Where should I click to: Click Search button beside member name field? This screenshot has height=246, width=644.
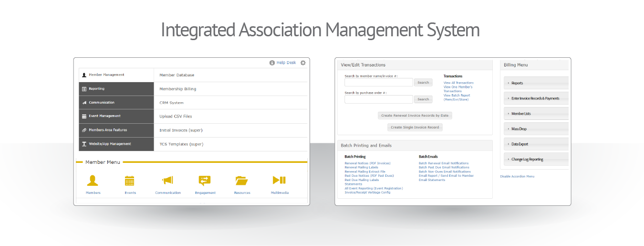(x=423, y=83)
